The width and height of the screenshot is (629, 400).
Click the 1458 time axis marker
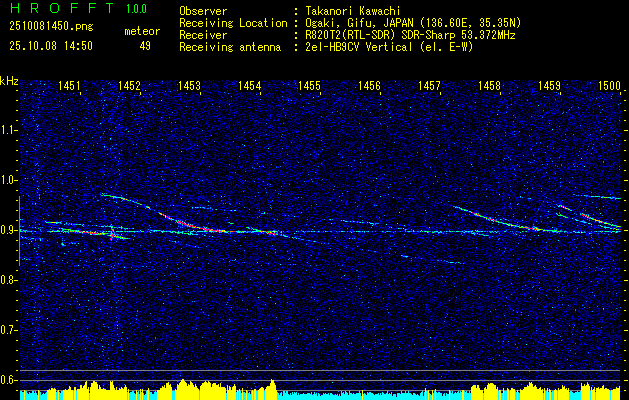(x=489, y=85)
